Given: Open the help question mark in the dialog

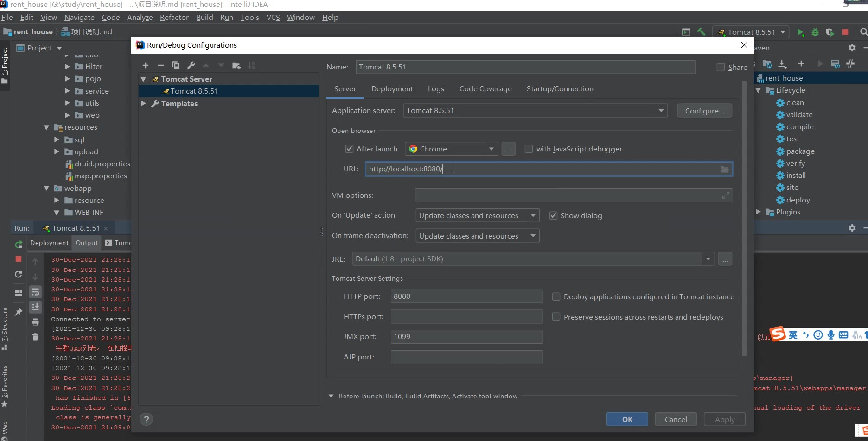Looking at the screenshot, I should (x=146, y=419).
